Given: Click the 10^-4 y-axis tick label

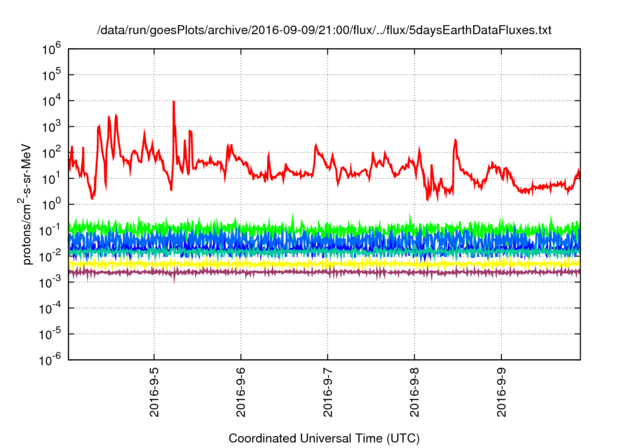Looking at the screenshot, I should pos(51,308).
